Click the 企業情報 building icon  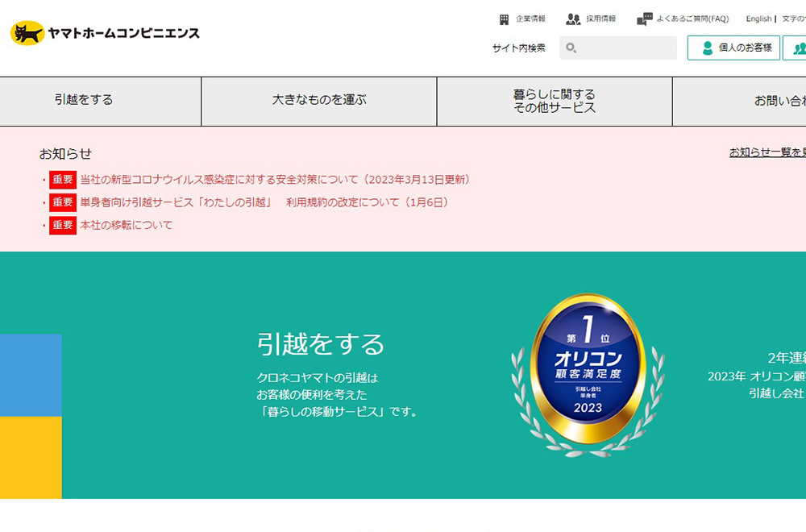pyautogui.click(x=504, y=19)
